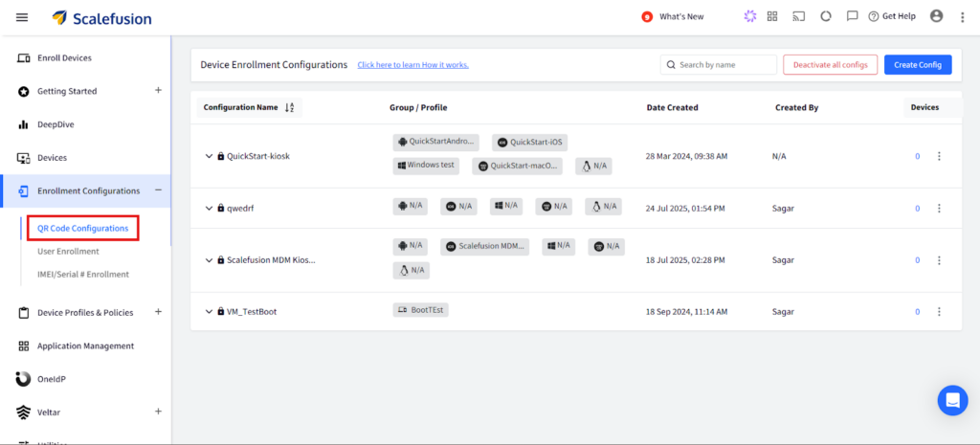Expand Getting Started with plus icon

[158, 91]
